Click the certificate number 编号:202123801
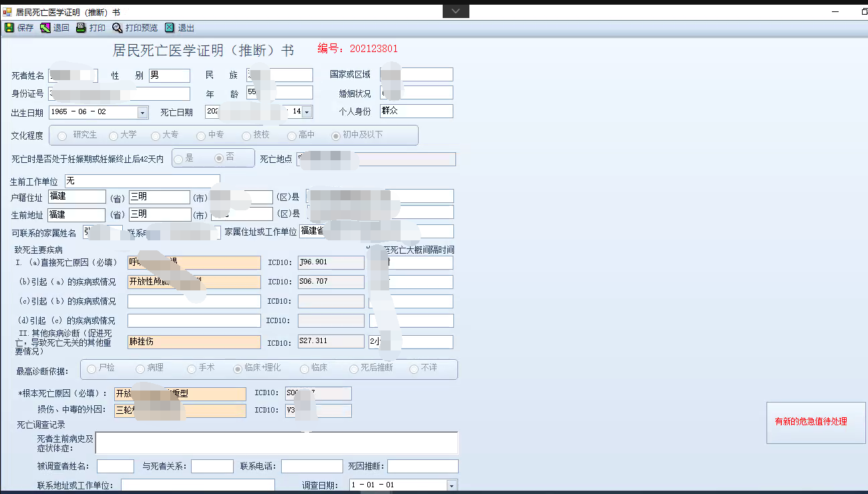This screenshot has width=868, height=494. coord(358,49)
